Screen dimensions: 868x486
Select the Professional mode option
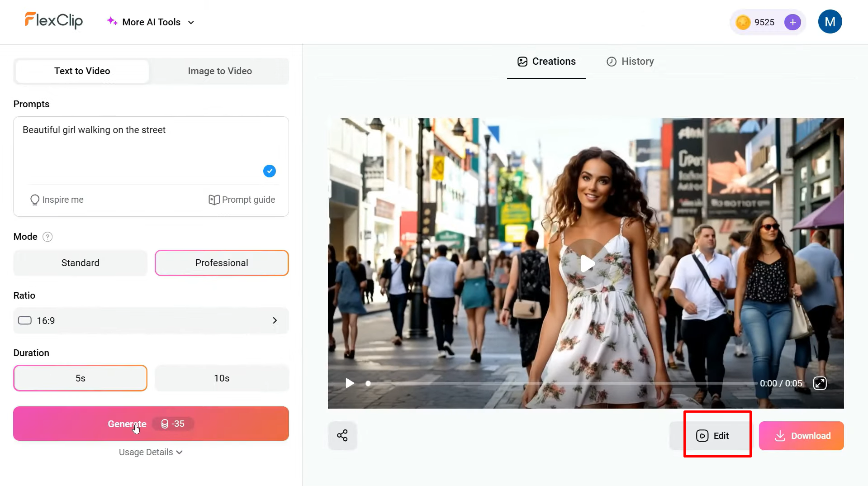[221, 262]
